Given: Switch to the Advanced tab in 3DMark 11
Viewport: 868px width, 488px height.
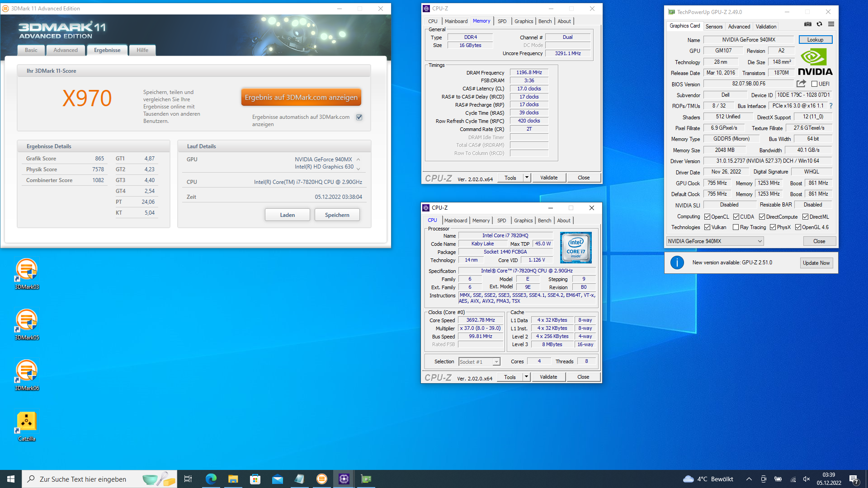Looking at the screenshot, I should click(66, 50).
